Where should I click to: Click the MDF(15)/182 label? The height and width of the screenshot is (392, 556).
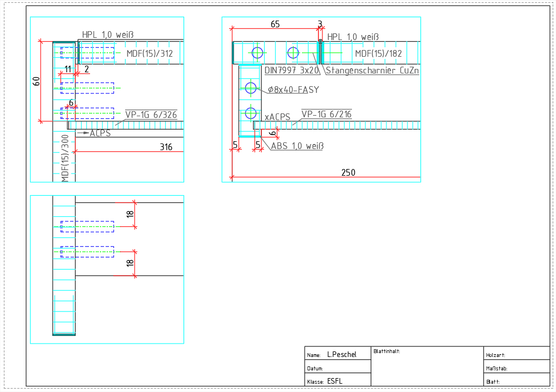[x=378, y=53]
